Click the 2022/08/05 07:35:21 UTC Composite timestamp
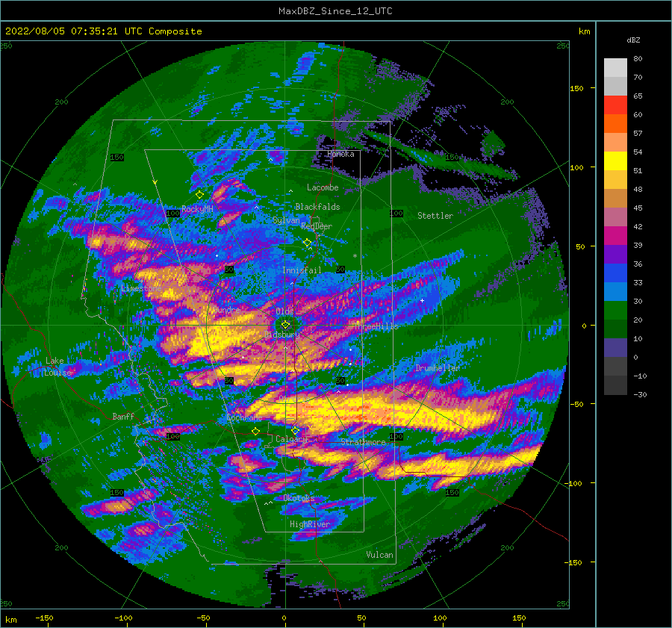The width and height of the screenshot is (672, 628). 103,31
